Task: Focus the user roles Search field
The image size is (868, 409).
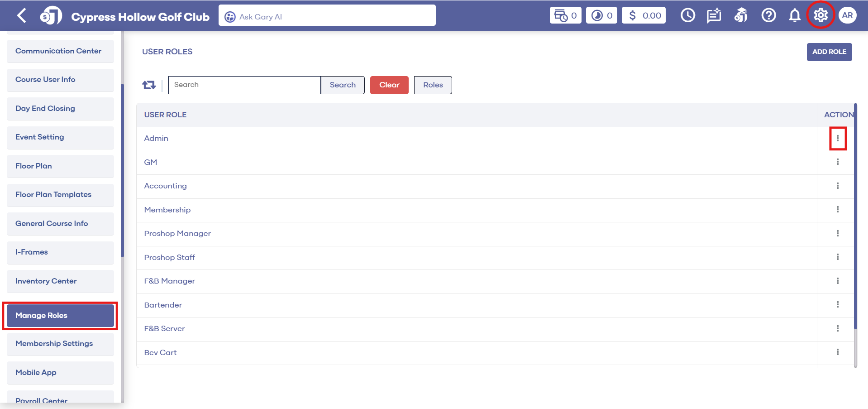Action: tap(244, 85)
